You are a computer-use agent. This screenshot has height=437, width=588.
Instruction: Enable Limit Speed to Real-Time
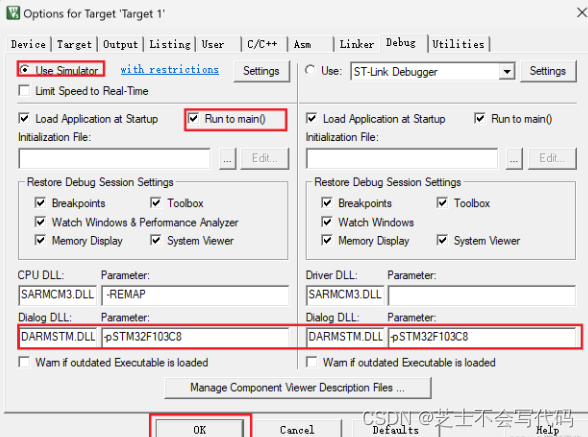coord(24,91)
